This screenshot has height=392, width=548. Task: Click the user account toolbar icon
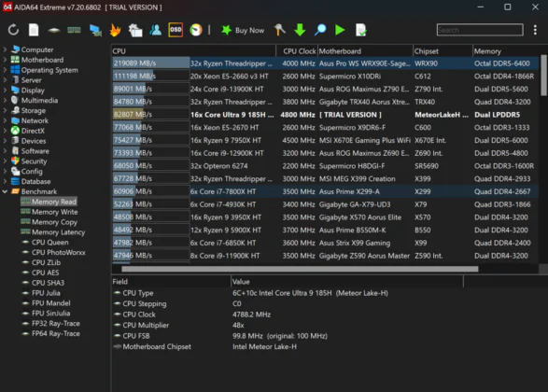pos(156,30)
